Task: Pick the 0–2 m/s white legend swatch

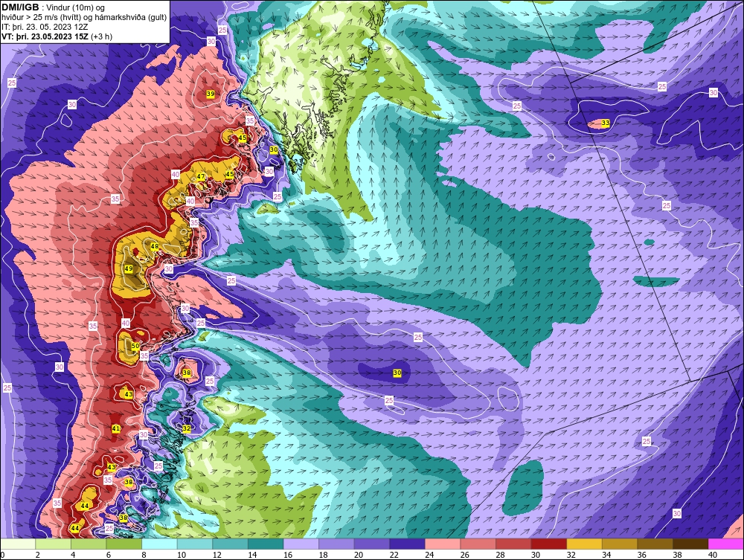Action: click(x=18, y=544)
